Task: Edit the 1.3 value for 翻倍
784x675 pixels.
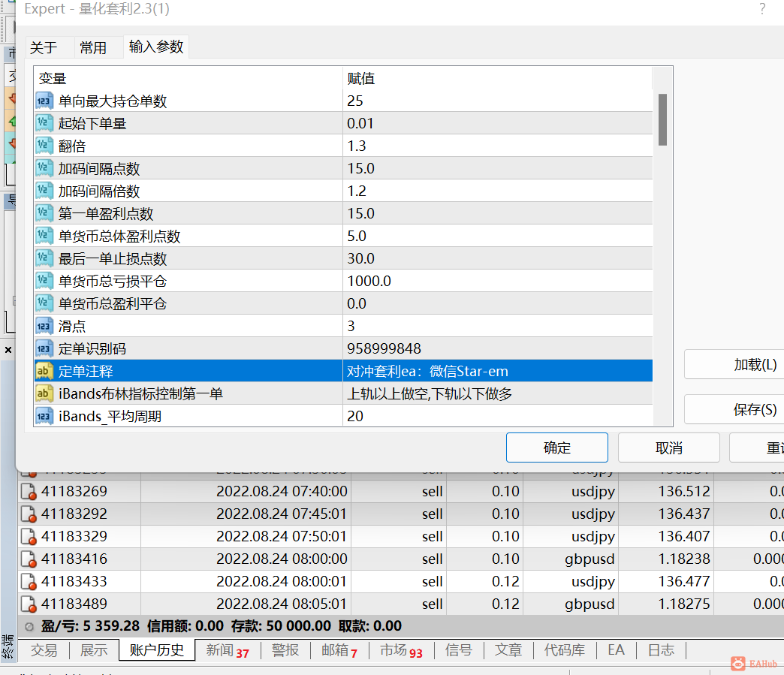Action: pyautogui.click(x=497, y=146)
